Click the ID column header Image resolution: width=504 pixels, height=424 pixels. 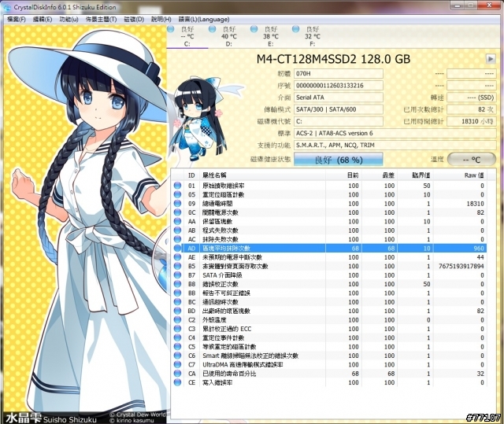click(191, 175)
